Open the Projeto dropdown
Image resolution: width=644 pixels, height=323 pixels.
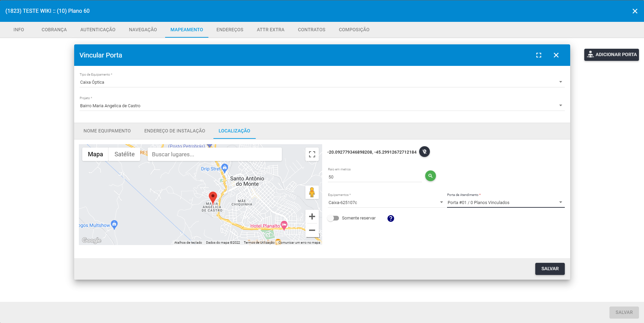tap(322, 106)
